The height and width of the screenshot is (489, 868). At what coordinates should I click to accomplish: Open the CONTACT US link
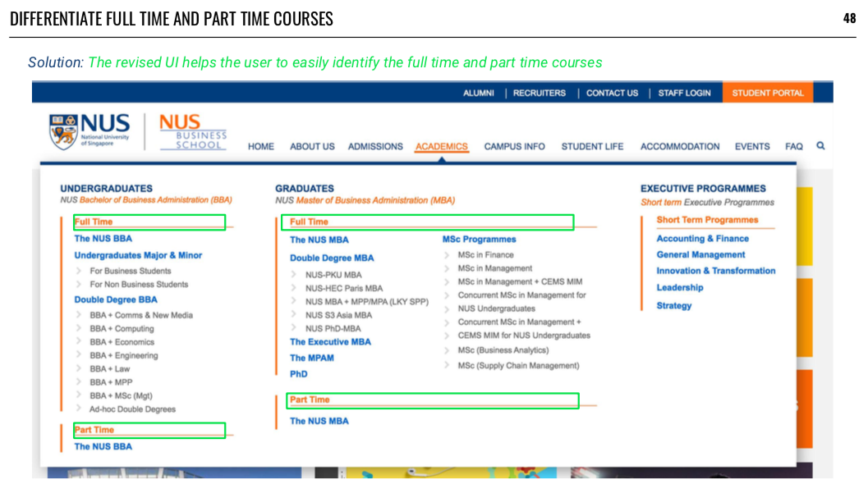pos(613,93)
